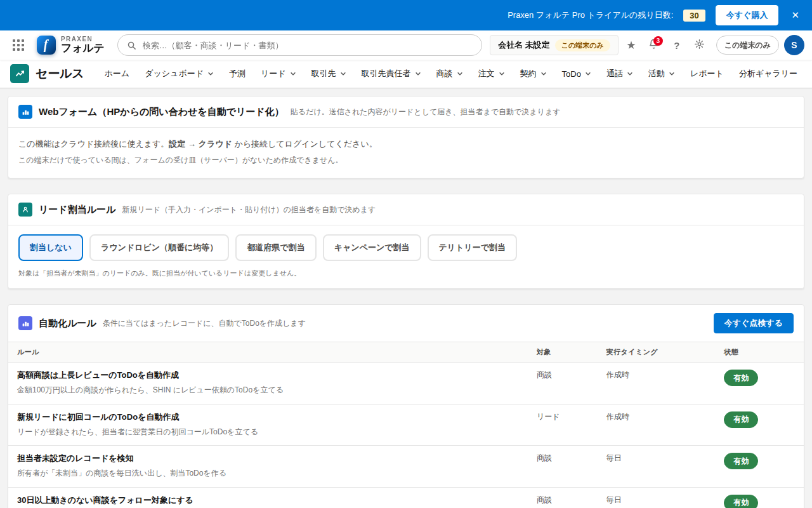This screenshot has height=508, width=812.
Task: Go to the ホーム tab
Action: (117, 74)
